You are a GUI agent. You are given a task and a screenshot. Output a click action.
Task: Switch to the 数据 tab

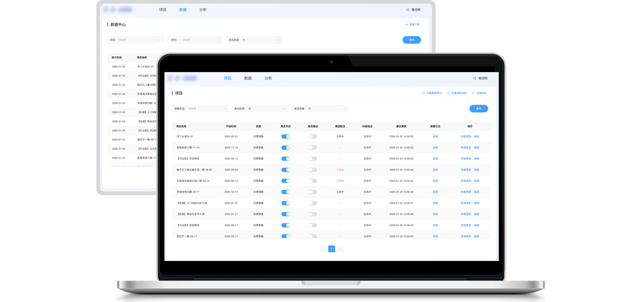[x=248, y=78]
